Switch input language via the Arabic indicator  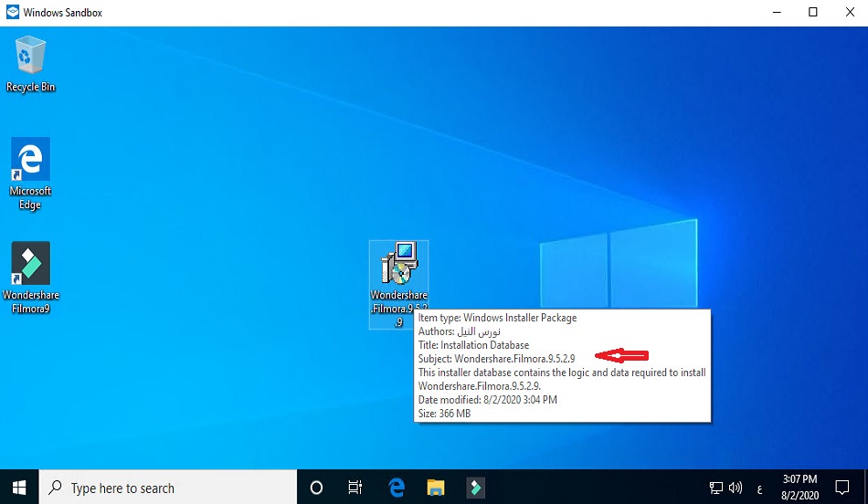(x=759, y=488)
